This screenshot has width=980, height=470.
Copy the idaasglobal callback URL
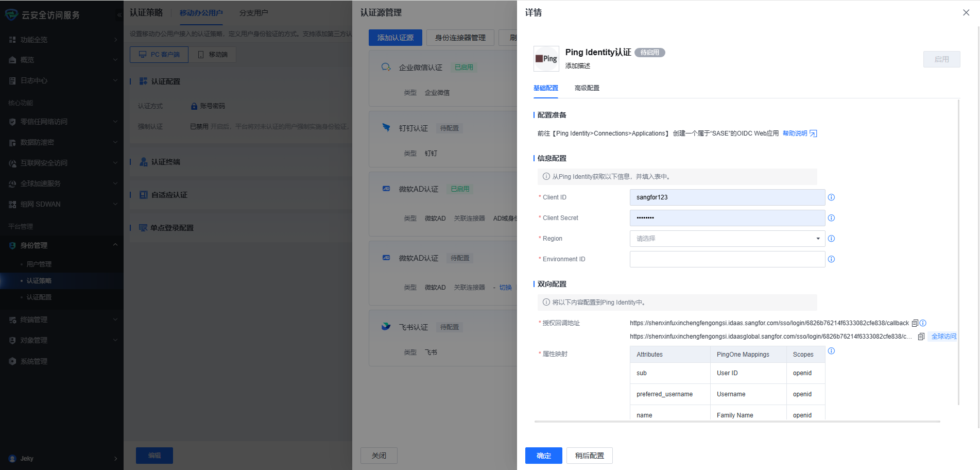[921, 337]
